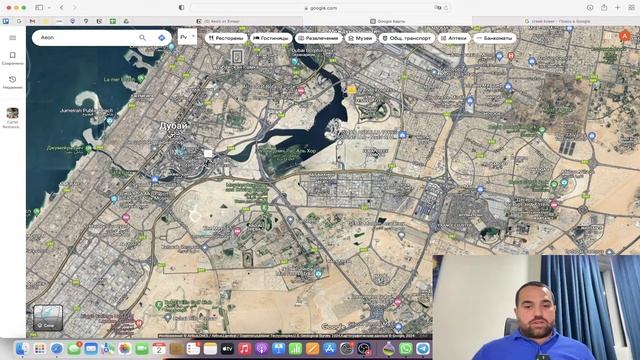Screen dimensions: 640x360
Task: Filter map by Аптеки chip
Action: click(453, 38)
